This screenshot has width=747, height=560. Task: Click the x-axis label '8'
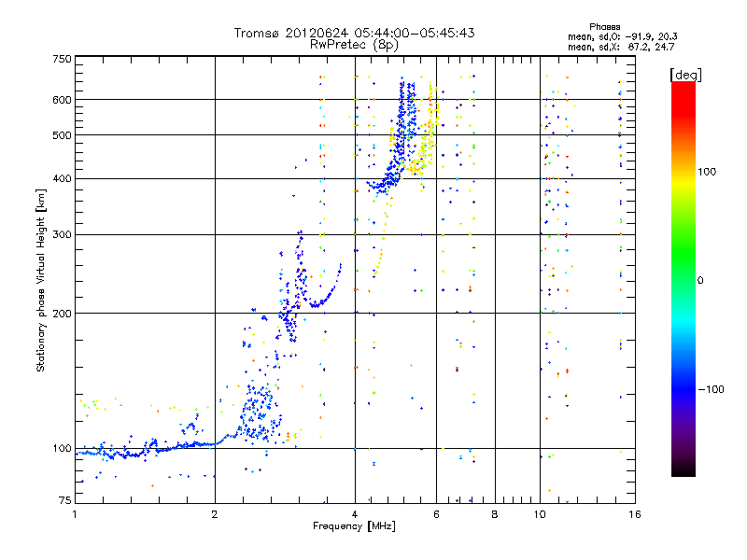pyautogui.click(x=495, y=514)
